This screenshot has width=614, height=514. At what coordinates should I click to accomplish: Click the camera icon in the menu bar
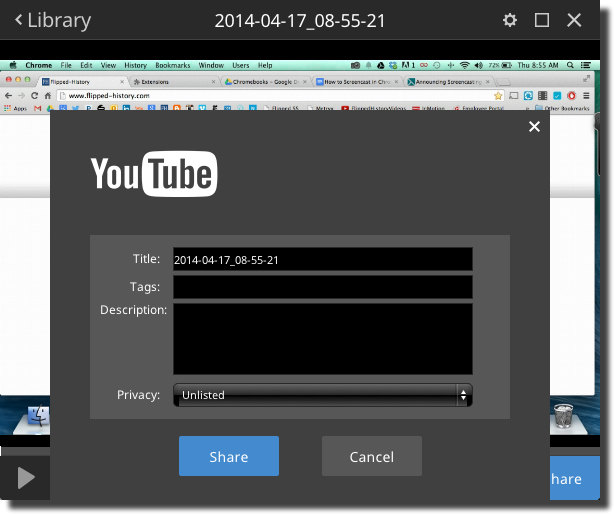click(355, 65)
